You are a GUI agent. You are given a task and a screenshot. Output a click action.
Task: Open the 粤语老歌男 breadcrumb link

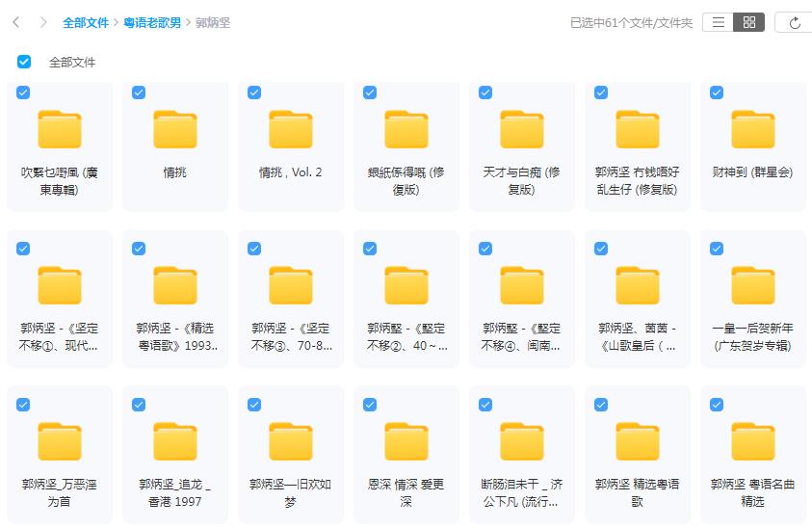coord(152,23)
